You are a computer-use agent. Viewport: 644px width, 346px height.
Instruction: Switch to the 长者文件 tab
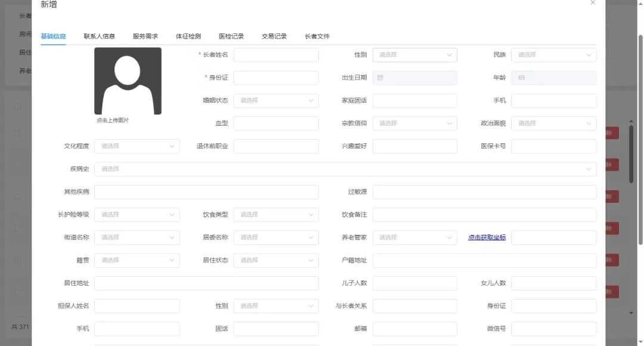coord(318,36)
